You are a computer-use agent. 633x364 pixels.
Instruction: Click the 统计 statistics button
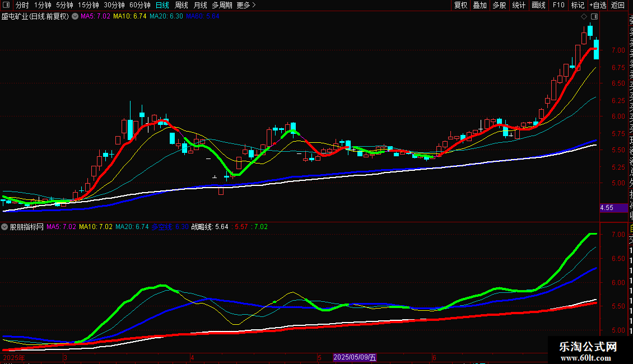(x=519, y=5)
